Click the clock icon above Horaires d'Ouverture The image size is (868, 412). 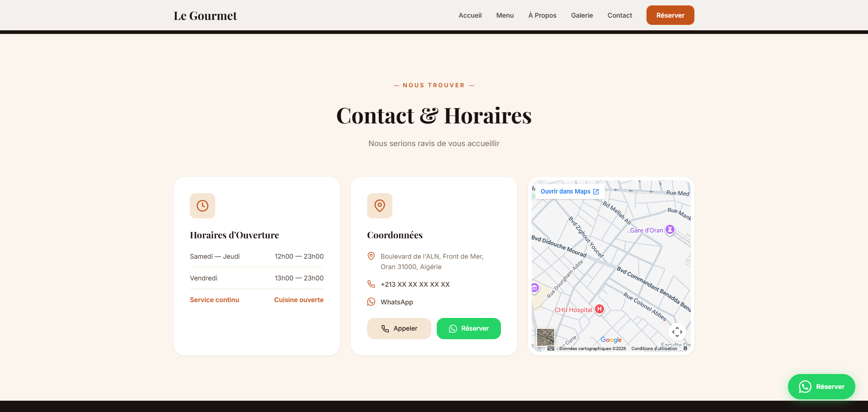[x=203, y=206]
